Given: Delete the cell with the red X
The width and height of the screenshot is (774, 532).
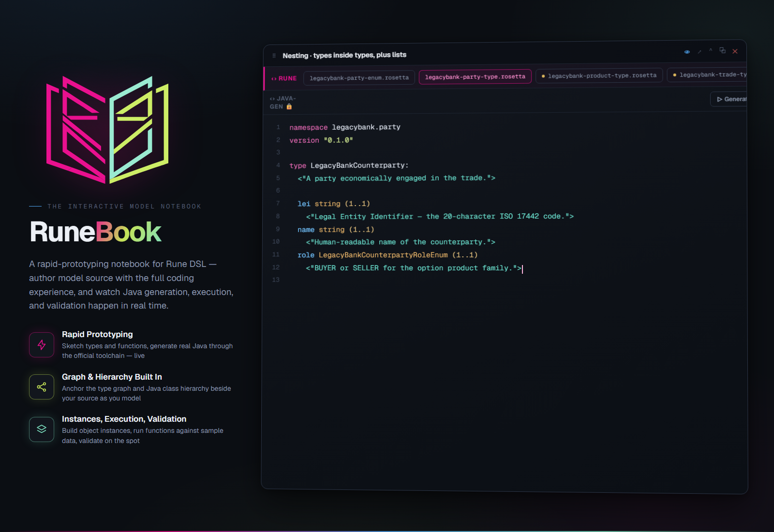Looking at the screenshot, I should (x=735, y=51).
